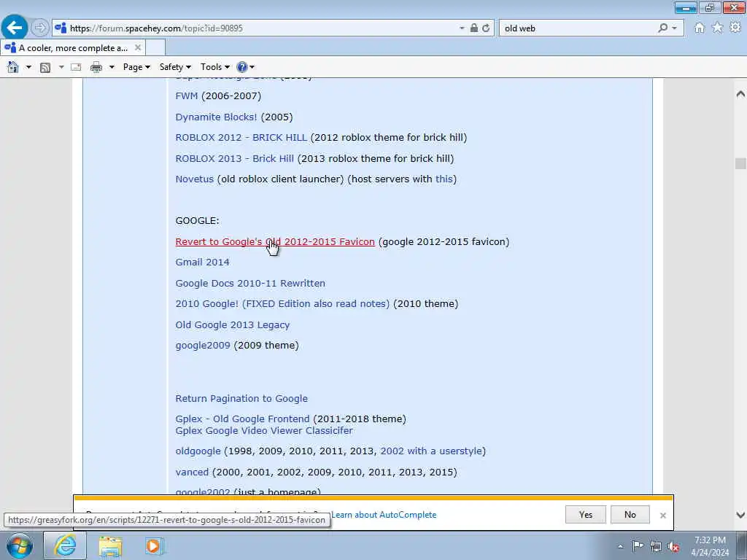This screenshot has width=747, height=560.
Task: Click the Read mail icon in command bar
Action: (76, 67)
